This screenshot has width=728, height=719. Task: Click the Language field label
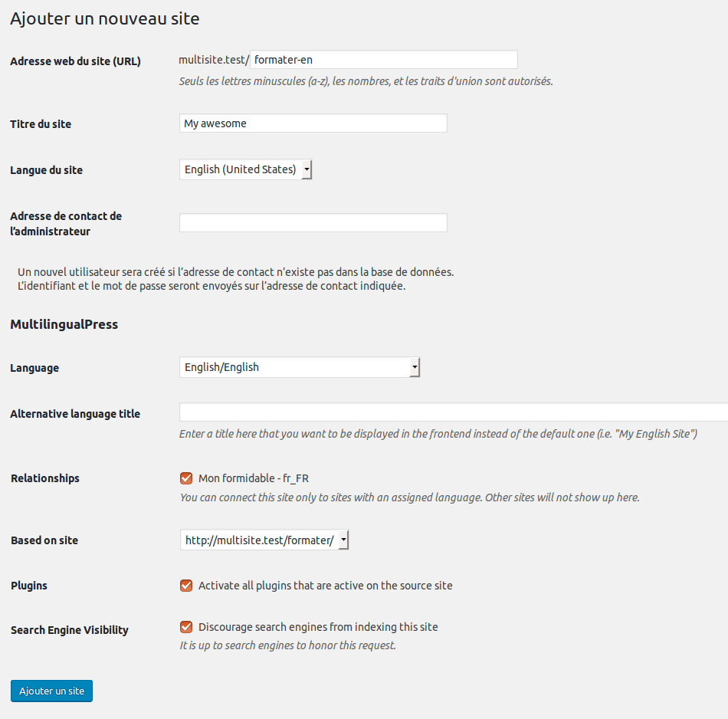[x=34, y=368]
